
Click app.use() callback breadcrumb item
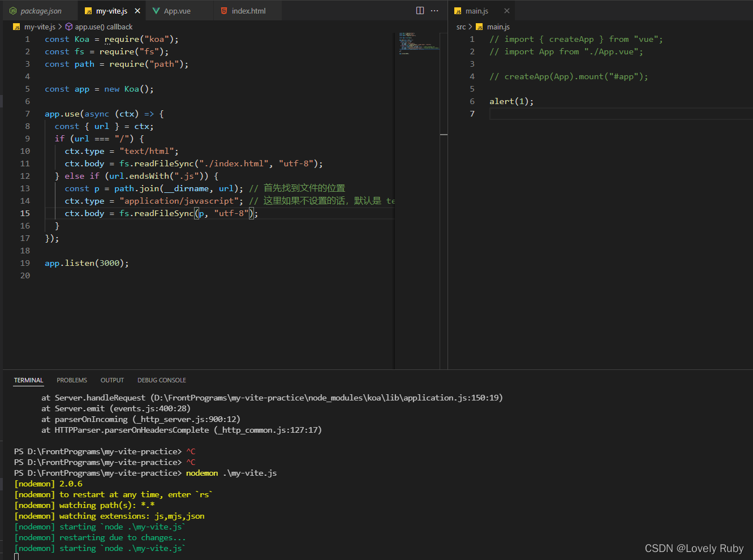pyautogui.click(x=104, y=27)
